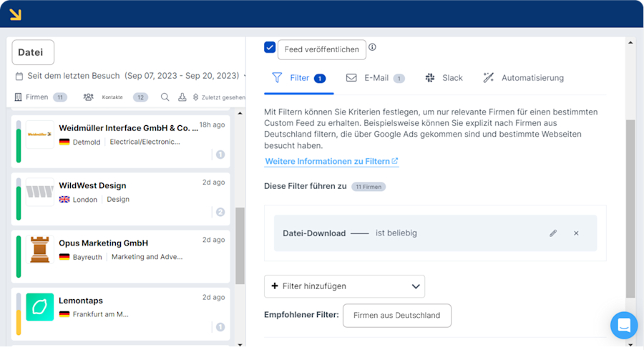Open 'Weitere Informationen zu Filtern' link
Image resolution: width=644 pixels, height=350 pixels.
coord(331,162)
